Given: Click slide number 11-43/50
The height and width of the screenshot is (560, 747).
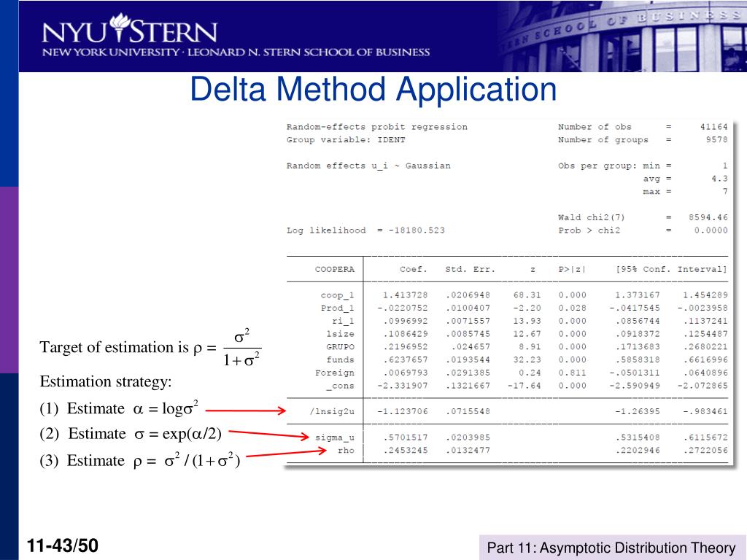Looking at the screenshot, I should tap(63, 545).
